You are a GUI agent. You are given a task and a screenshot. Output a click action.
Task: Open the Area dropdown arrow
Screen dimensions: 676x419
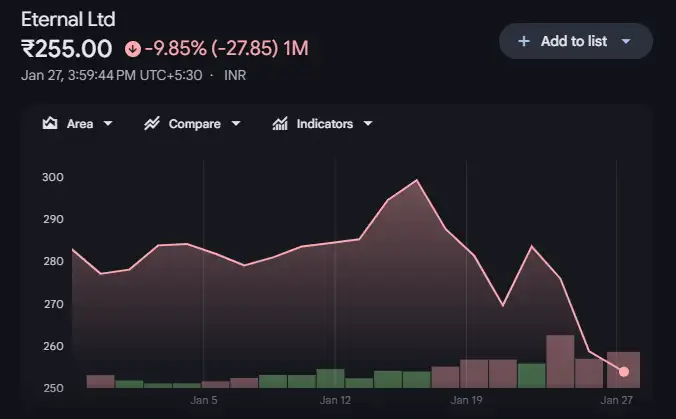[108, 124]
